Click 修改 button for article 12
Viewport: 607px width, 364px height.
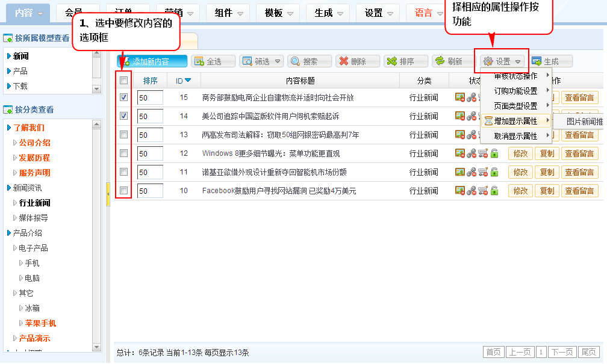tap(520, 153)
